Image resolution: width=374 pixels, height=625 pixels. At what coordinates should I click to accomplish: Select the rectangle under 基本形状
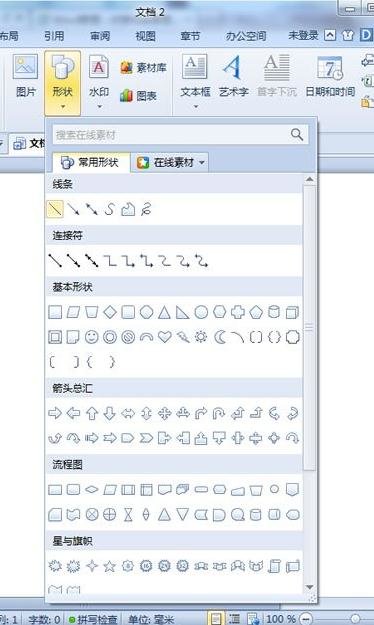[x=55, y=312]
